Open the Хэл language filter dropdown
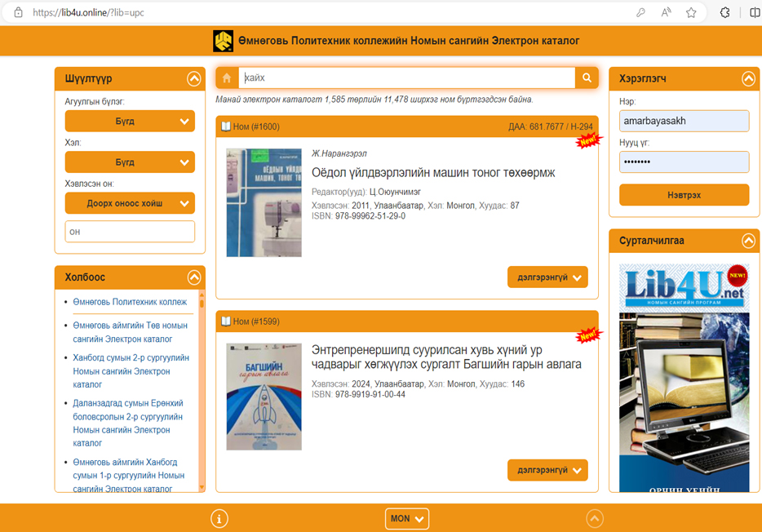The height and width of the screenshot is (532, 762). coord(130,162)
